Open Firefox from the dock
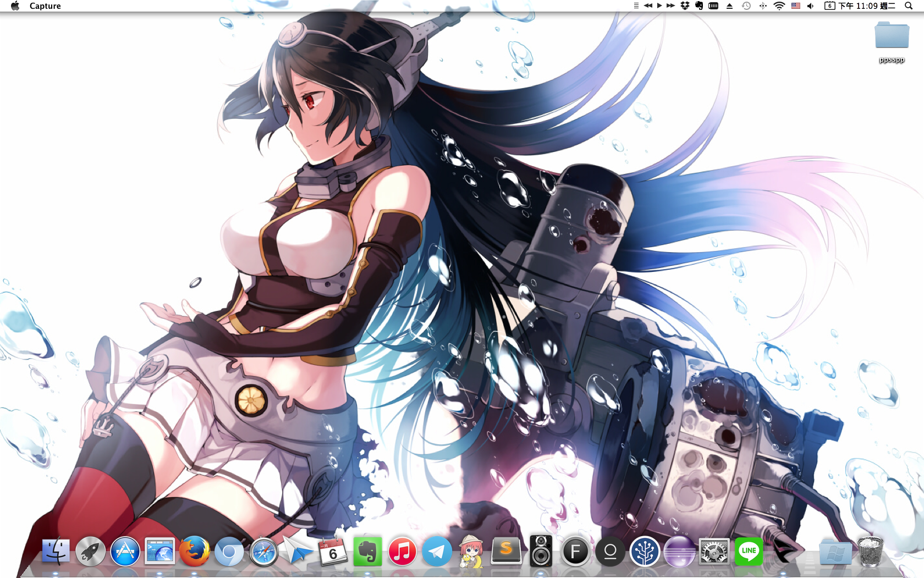Image resolution: width=924 pixels, height=578 pixels. point(194,552)
